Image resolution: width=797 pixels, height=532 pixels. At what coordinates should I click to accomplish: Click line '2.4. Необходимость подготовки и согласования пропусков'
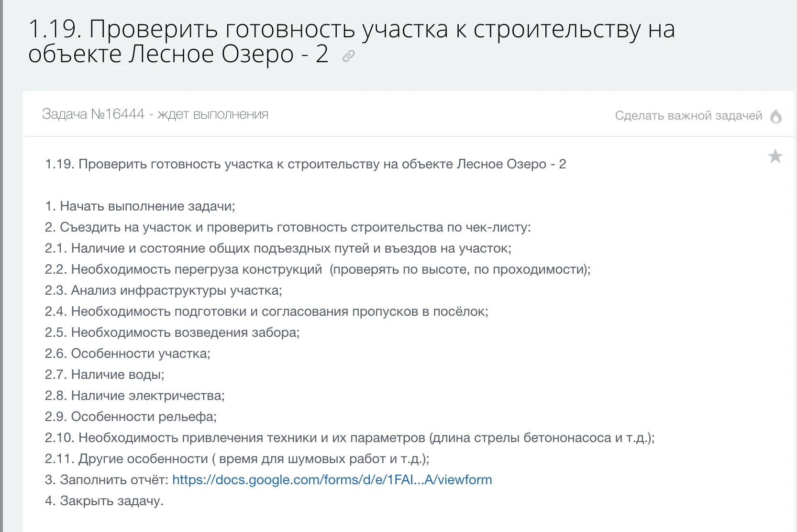[266, 311]
